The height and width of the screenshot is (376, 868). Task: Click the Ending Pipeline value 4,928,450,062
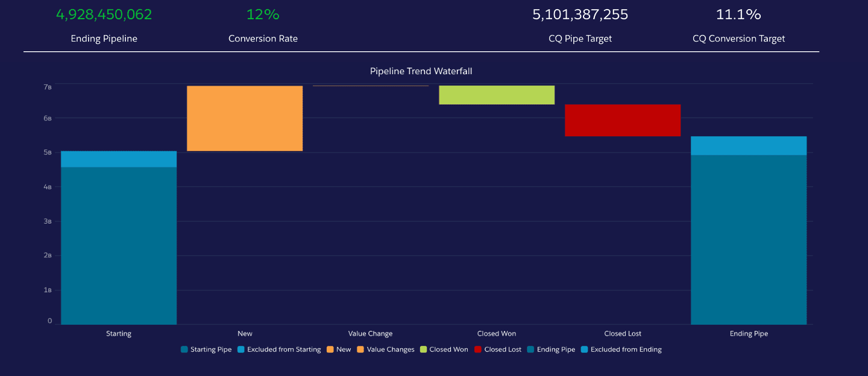point(104,15)
